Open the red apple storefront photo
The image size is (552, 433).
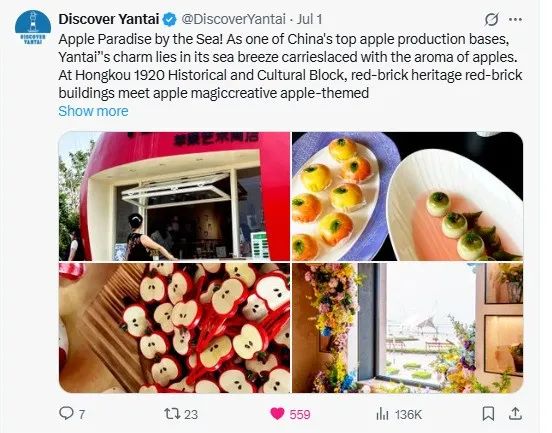174,196
